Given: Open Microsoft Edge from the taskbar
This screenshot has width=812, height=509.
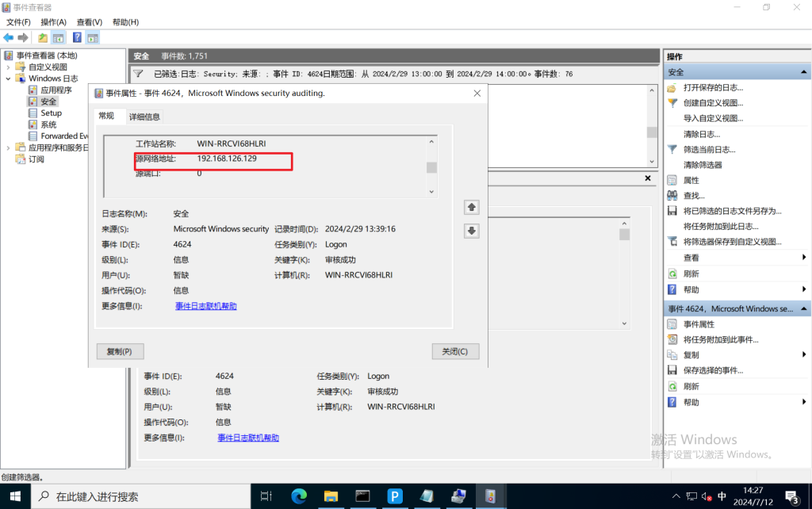Looking at the screenshot, I should tap(299, 496).
